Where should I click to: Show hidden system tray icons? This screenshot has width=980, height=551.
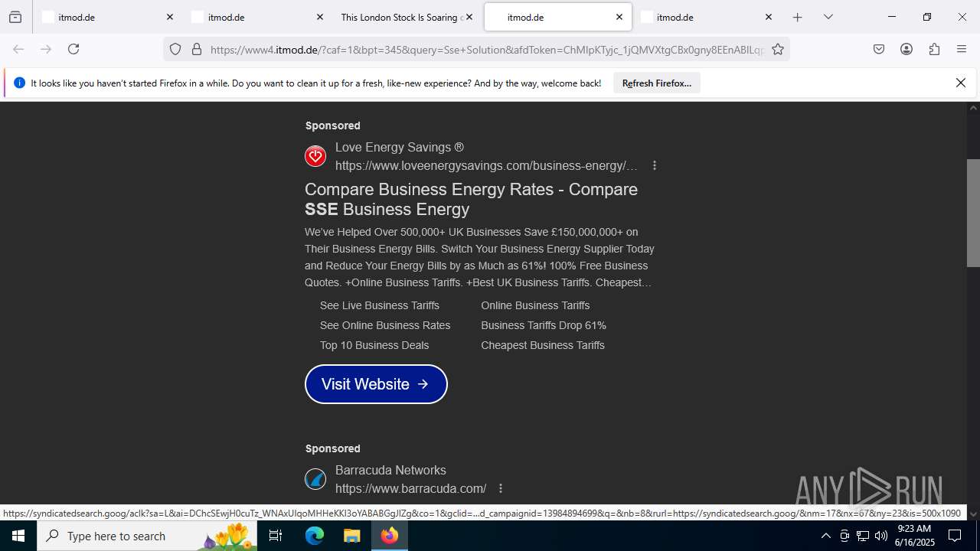825,536
